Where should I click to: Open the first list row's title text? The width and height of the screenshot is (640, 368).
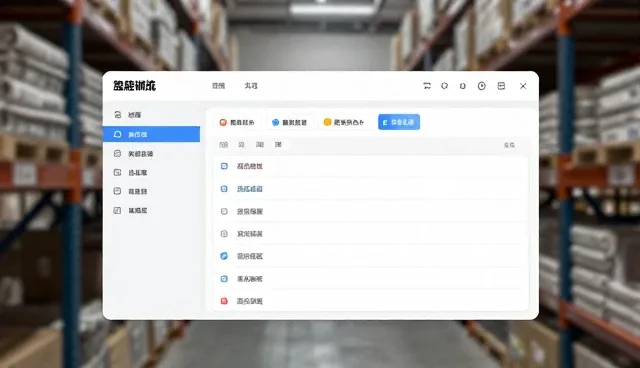tap(250, 166)
